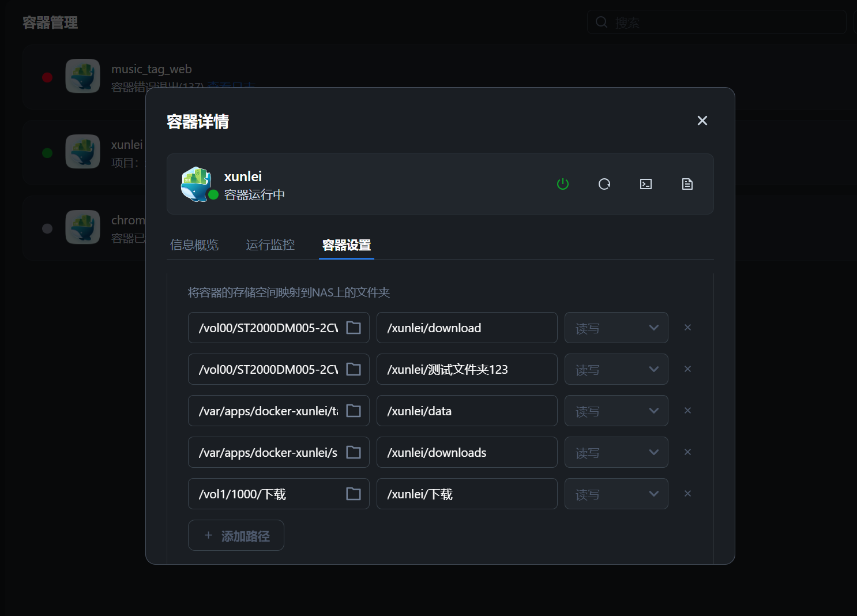Edit the /xunlei/download container path field
The height and width of the screenshot is (616, 857).
point(467,328)
